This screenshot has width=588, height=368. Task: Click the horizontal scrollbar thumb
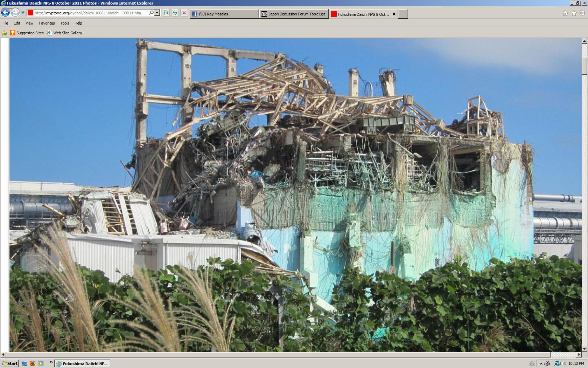point(278,355)
